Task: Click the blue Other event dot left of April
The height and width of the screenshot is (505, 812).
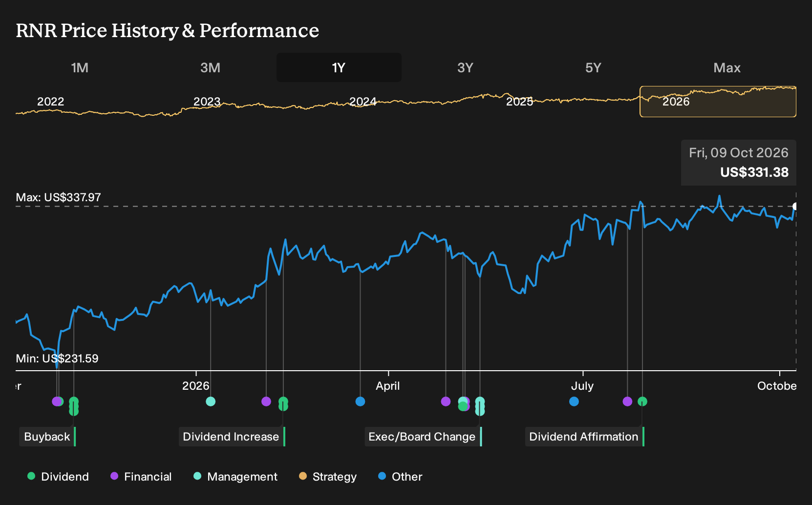Action: [x=360, y=401]
